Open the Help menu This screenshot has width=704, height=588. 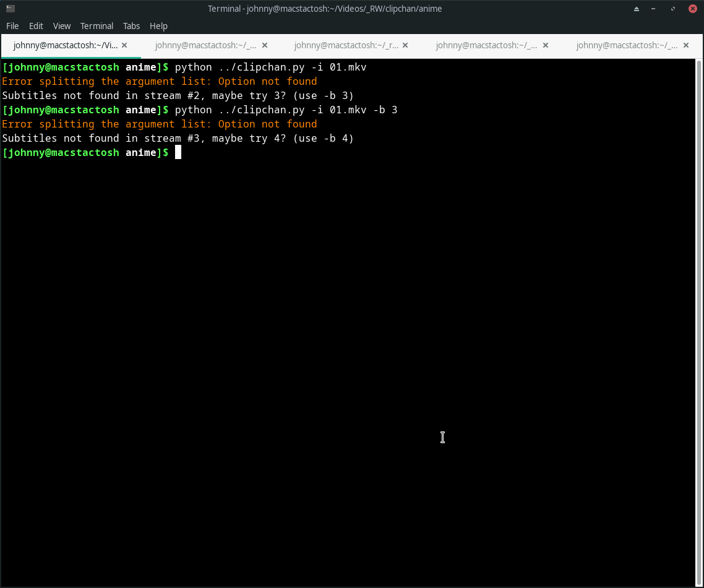click(158, 26)
